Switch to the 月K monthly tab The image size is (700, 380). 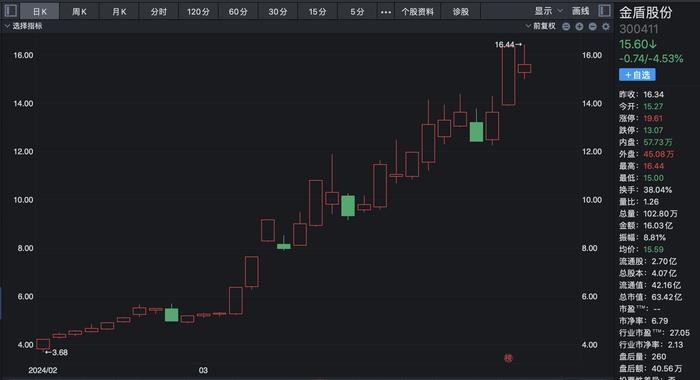119,12
